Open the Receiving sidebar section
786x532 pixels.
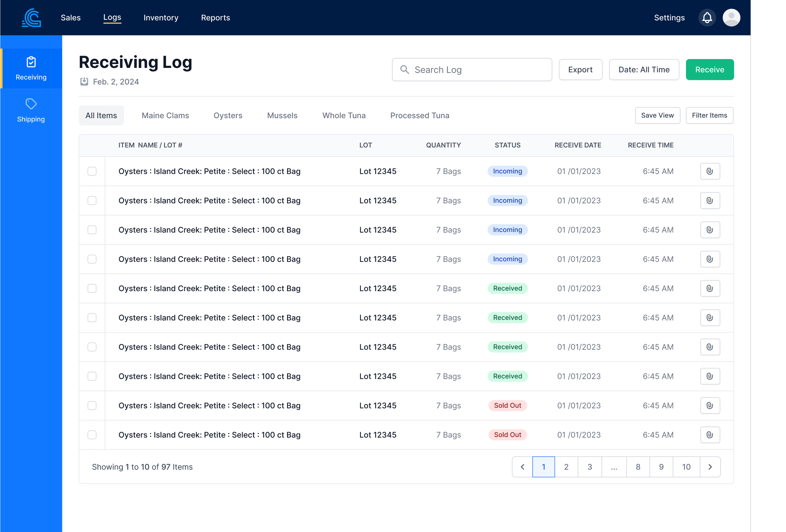tap(31, 69)
